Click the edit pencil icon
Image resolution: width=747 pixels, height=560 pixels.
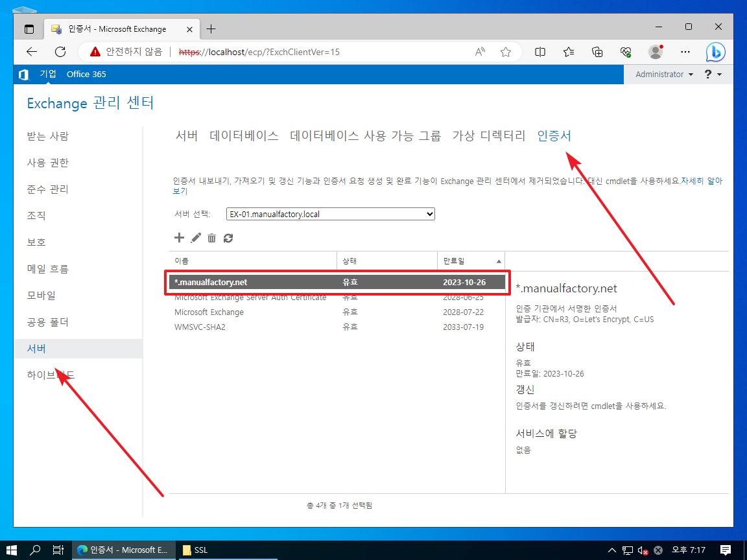point(196,238)
